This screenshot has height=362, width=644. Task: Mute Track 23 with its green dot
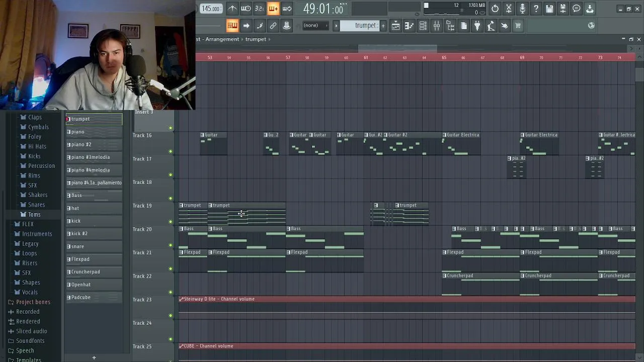[x=171, y=316]
